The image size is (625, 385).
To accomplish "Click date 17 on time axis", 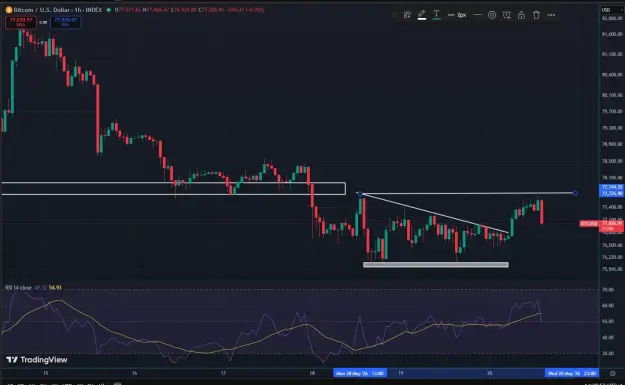I will pos(223,373).
